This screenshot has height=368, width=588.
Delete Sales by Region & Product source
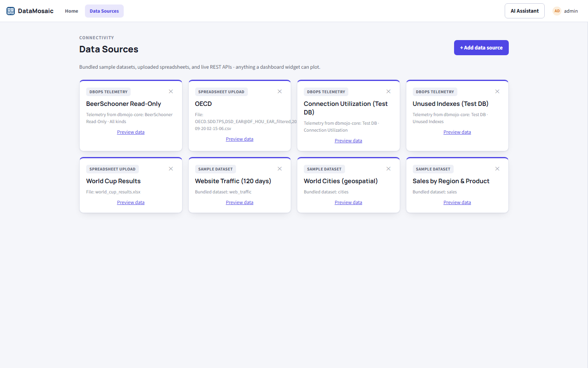click(x=497, y=169)
